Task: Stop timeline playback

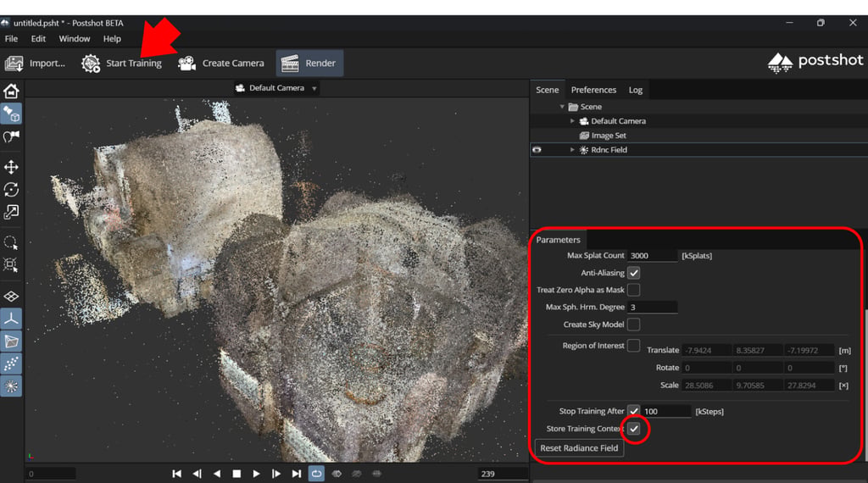Action: click(236, 474)
